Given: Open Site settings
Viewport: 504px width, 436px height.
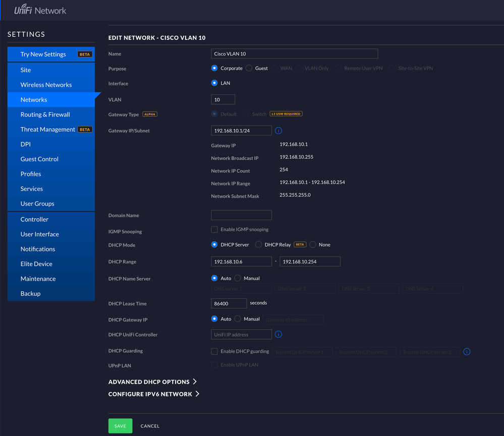Looking at the screenshot, I should tap(51, 70).
